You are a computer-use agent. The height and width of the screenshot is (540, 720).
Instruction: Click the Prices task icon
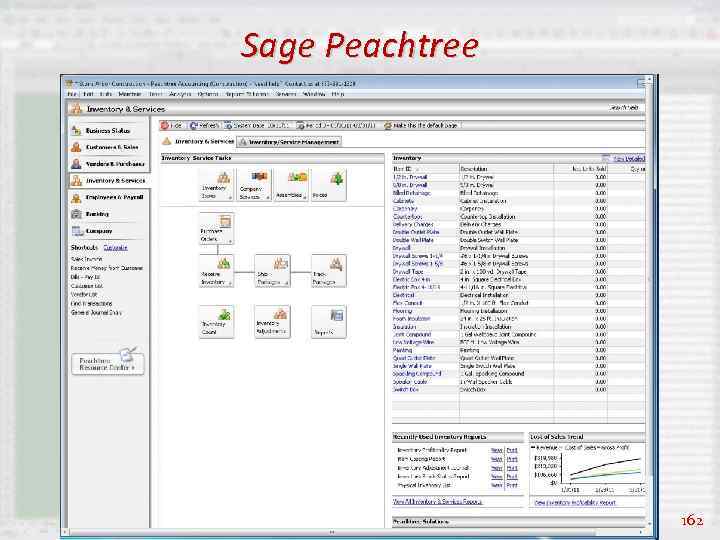click(329, 185)
